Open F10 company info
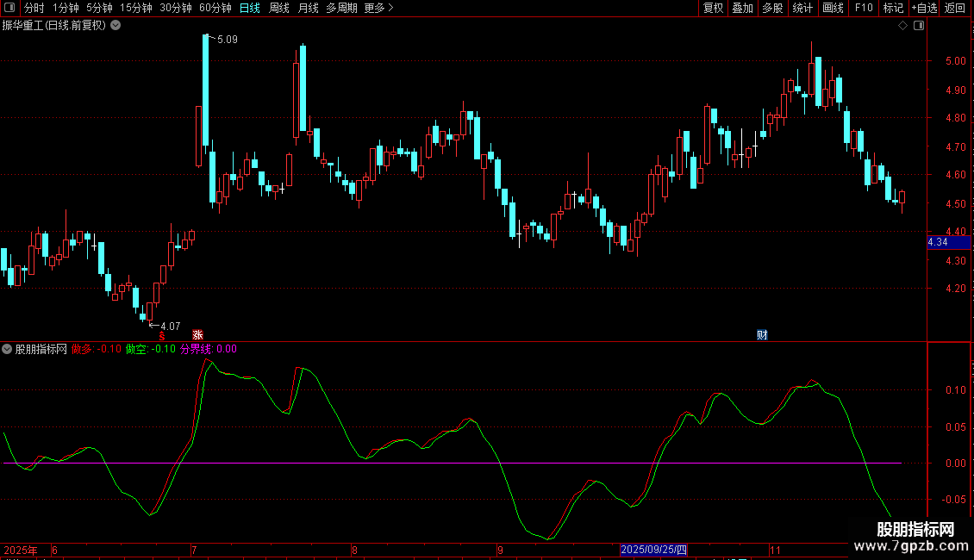The image size is (974, 560). click(864, 8)
